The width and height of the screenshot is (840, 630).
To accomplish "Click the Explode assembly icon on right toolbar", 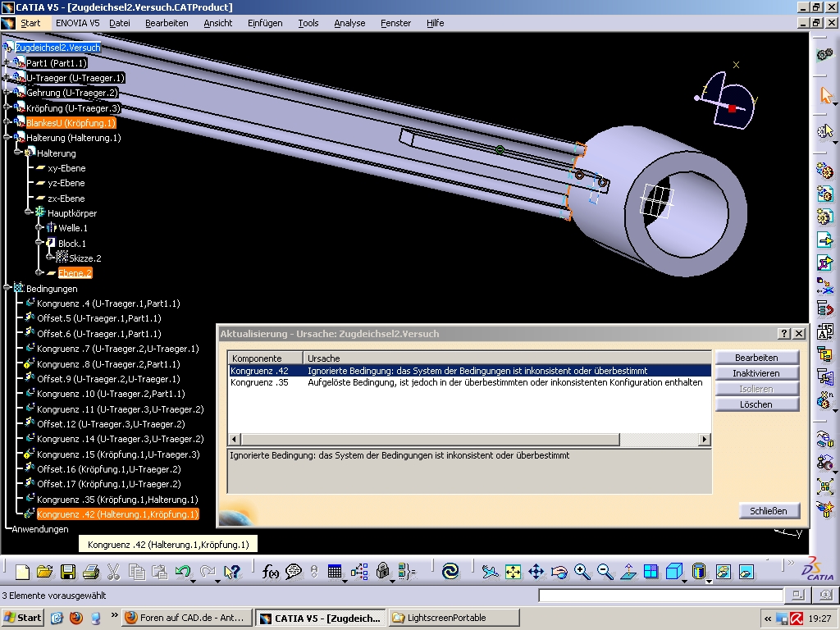I will click(x=825, y=486).
